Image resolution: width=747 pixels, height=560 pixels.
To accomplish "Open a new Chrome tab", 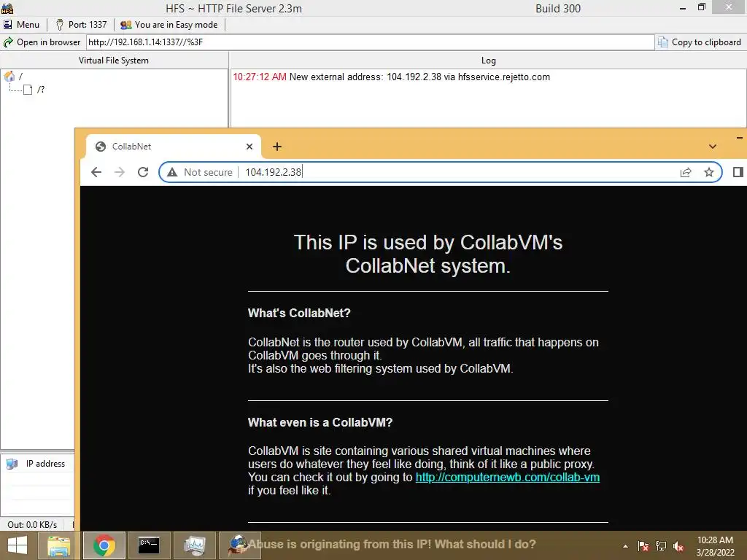I will pos(277,146).
